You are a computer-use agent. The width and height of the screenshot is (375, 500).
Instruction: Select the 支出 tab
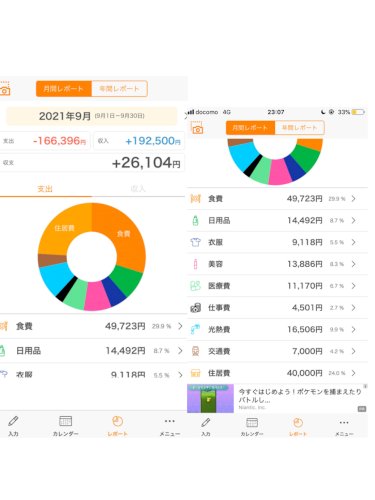point(45,189)
